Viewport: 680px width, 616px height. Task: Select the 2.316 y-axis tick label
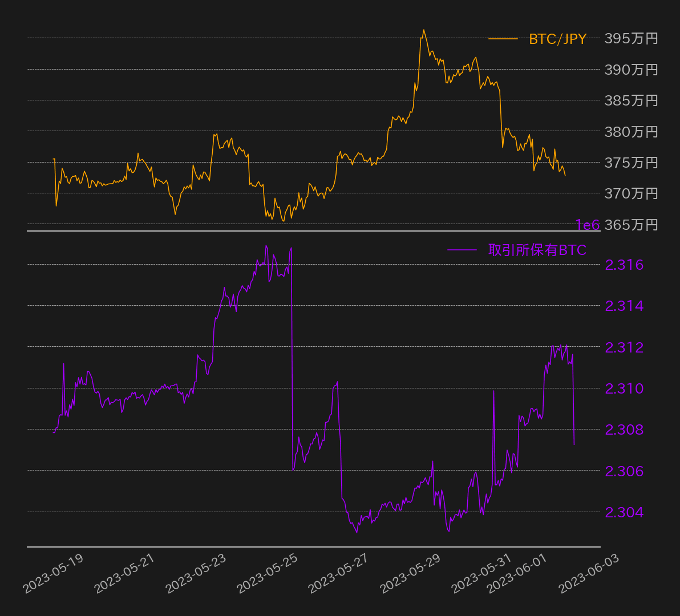[x=624, y=265]
